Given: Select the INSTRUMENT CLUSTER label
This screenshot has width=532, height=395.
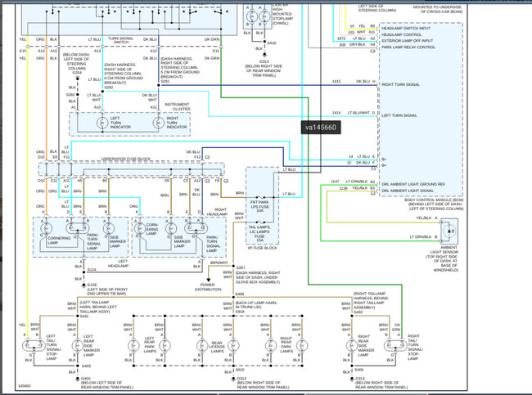Looking at the screenshot, I should pyautogui.click(x=177, y=106).
